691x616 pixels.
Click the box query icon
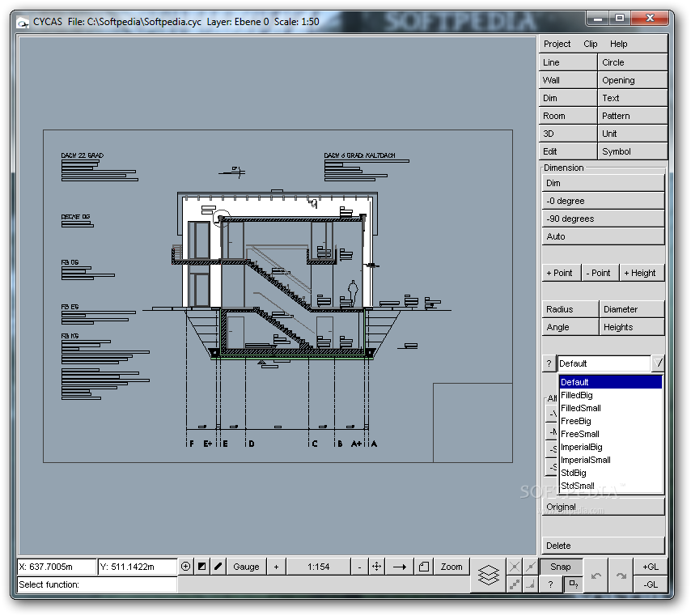pyautogui.click(x=574, y=584)
